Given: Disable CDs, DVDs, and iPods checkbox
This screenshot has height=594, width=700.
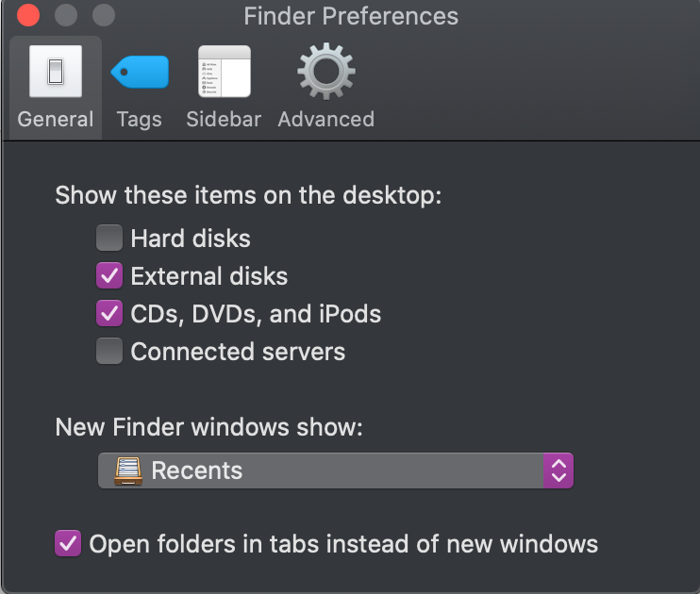Looking at the screenshot, I should coord(109,313).
